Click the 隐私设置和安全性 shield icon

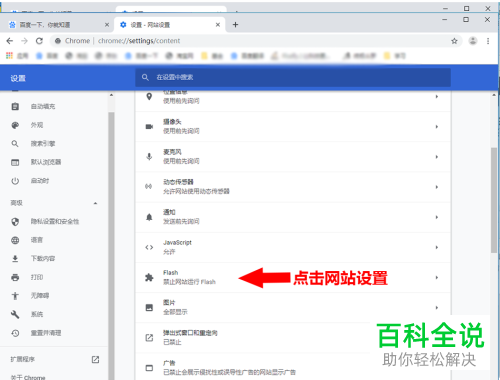[x=15, y=222]
